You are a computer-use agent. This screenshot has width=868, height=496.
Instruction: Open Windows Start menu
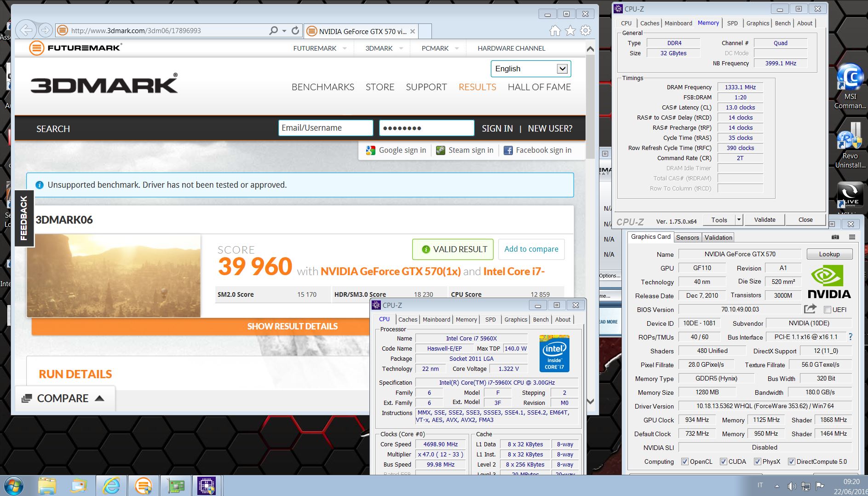[13, 485]
